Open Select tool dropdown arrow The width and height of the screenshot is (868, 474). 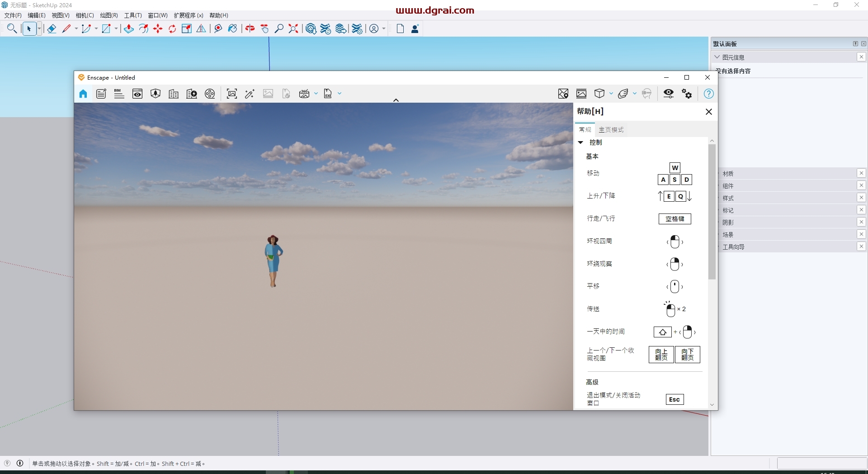pos(39,29)
